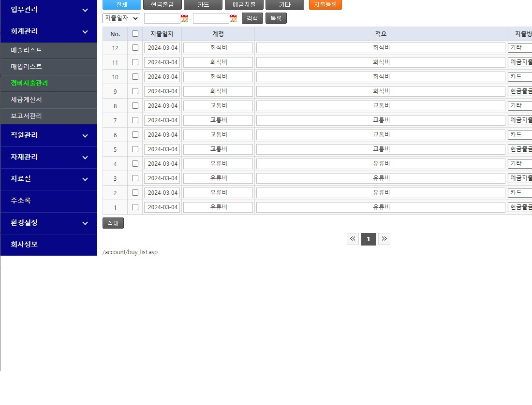Switch to the 카드 filter tab
Viewport: 532px width, 405px height.
[x=203, y=4]
